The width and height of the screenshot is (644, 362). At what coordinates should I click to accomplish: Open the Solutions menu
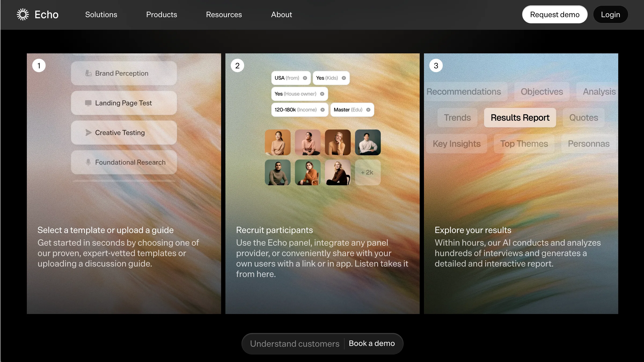click(101, 14)
